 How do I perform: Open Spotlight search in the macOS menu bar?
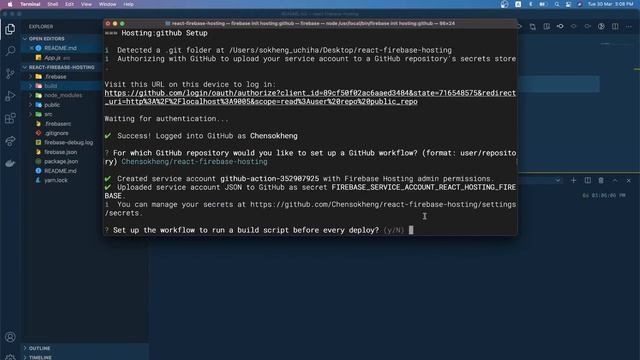click(x=557, y=4)
